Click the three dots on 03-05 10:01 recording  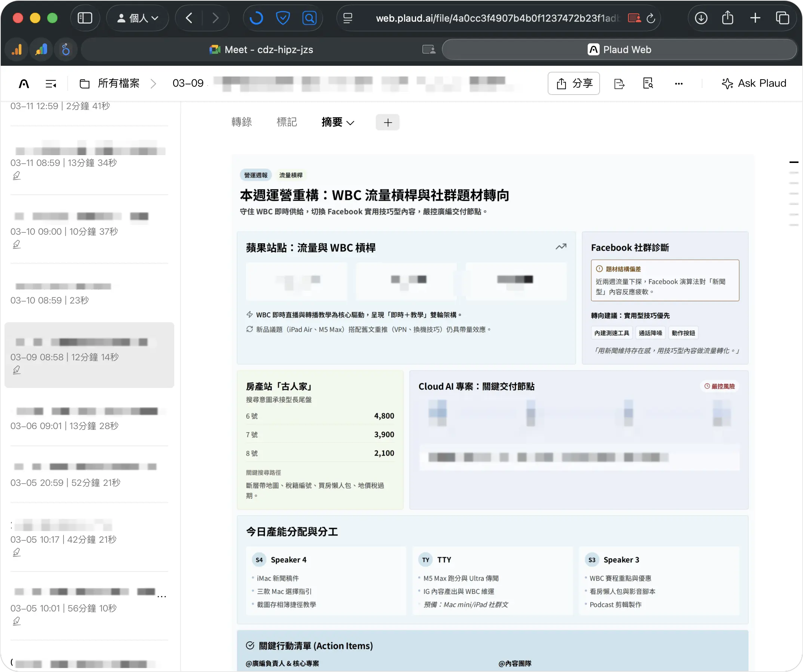pos(162,596)
